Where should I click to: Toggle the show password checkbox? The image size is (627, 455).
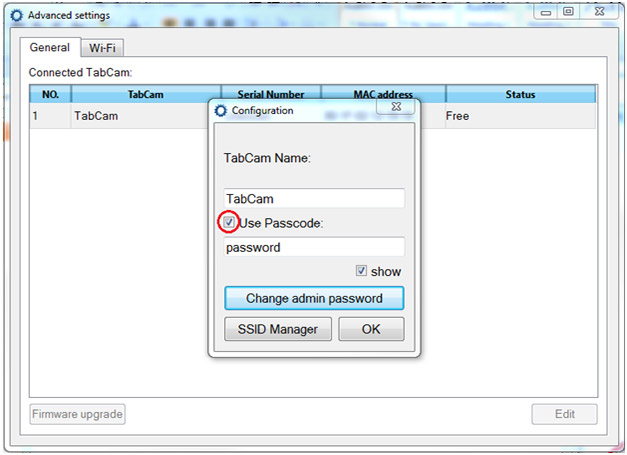361,271
